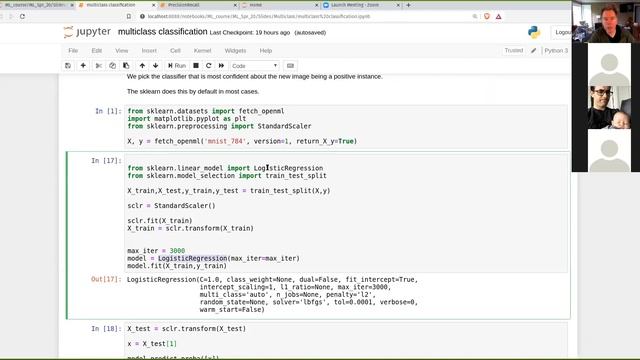Click the In [17] cell prompt
640x360 pixels.
pyautogui.click(x=106, y=160)
